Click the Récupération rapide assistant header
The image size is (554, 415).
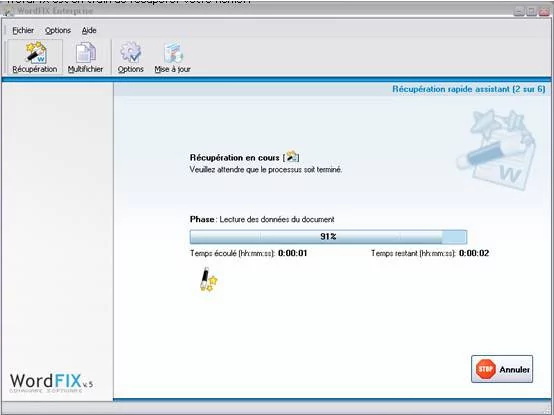[468, 89]
